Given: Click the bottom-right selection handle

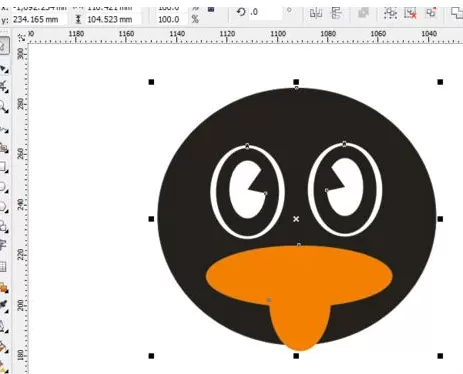Looking at the screenshot, I should 440,356.
